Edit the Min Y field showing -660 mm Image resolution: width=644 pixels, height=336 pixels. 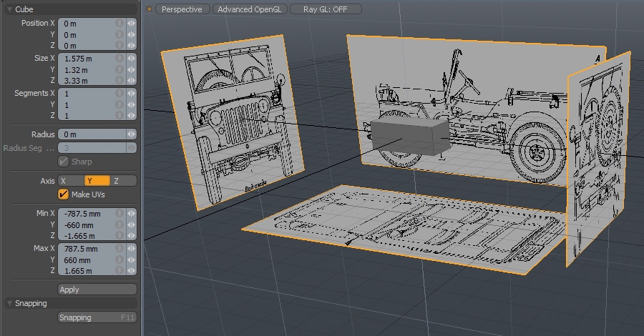92,224
